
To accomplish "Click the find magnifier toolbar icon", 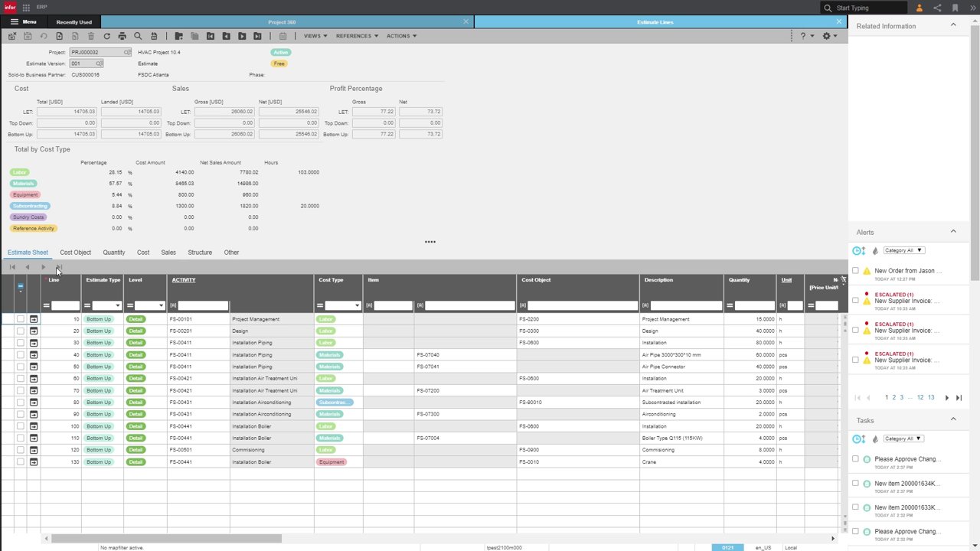I will pos(138,36).
